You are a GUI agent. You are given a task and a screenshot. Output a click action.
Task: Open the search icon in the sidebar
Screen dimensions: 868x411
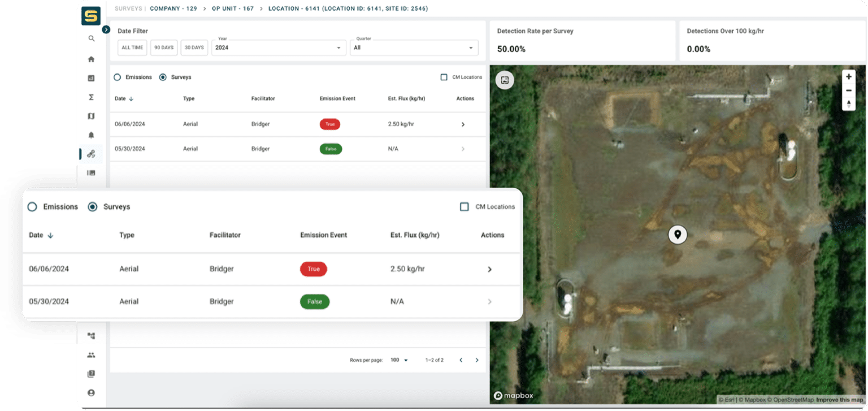[91, 38]
